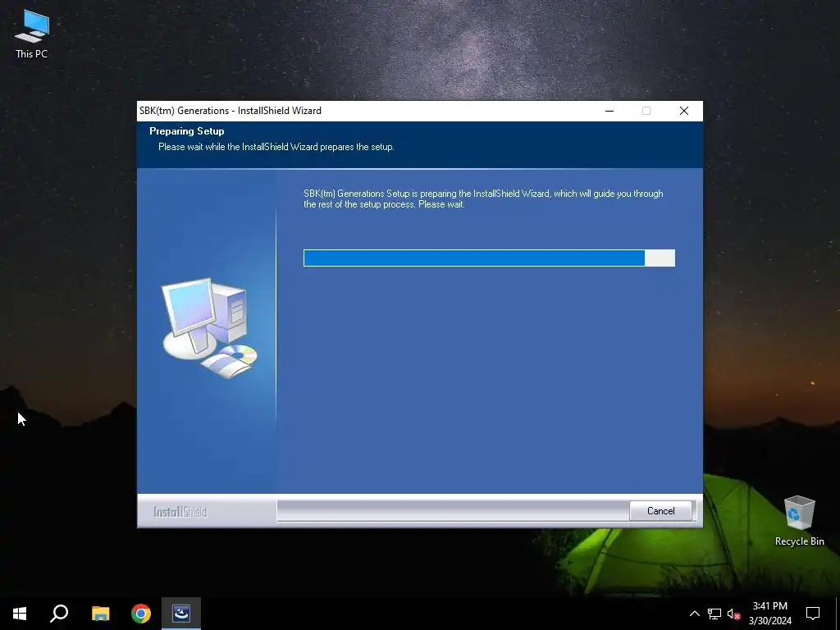Click the InstallShield Wizard title bar text
The width and height of the screenshot is (840, 630).
[x=231, y=111]
